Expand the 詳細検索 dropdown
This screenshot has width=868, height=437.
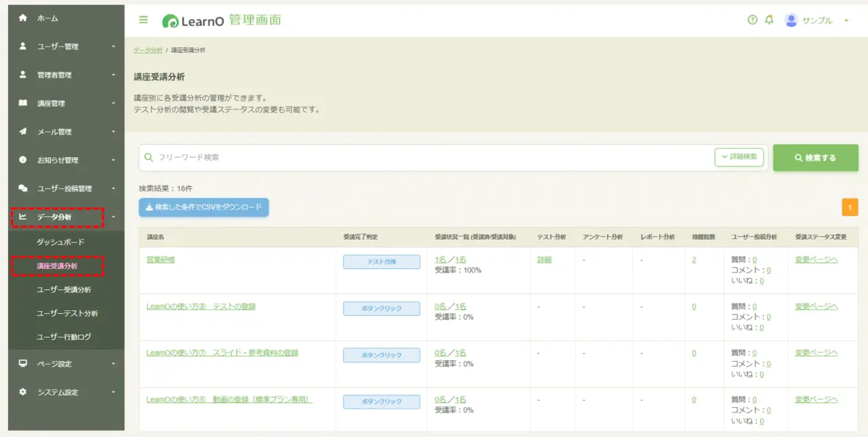tap(738, 157)
